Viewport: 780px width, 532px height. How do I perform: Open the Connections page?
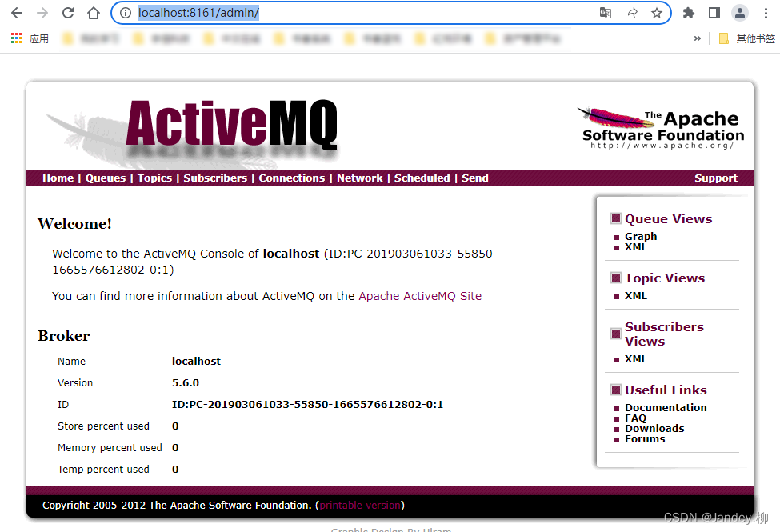click(291, 178)
